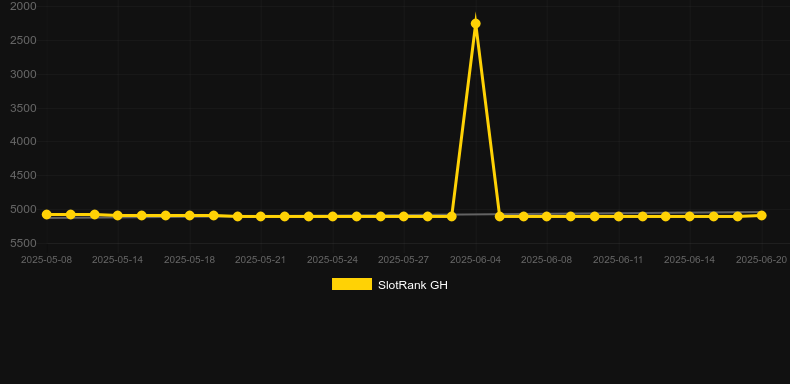Click the data point above 2025-06-14
Viewport: 790px width, 384px height.
tap(690, 217)
